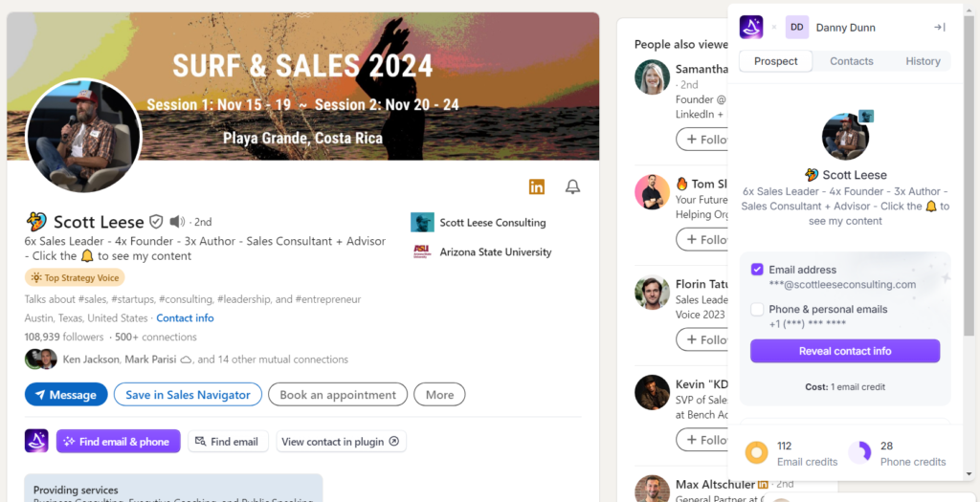Viewport: 980px width, 502px height.
Task: Click the Scott Leese Consulting company logo
Action: point(422,222)
